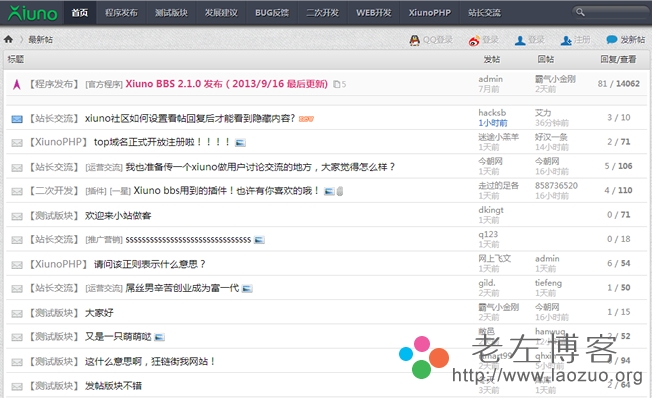The image size is (652, 398).
Task: Click the envelope icon for 发帖版块不错 thread
Action: (x=17, y=387)
